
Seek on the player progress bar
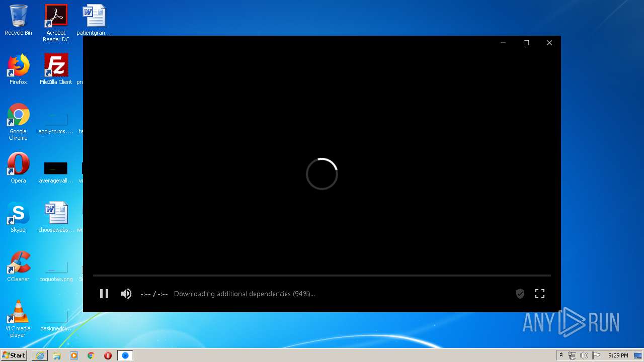pos(322,276)
